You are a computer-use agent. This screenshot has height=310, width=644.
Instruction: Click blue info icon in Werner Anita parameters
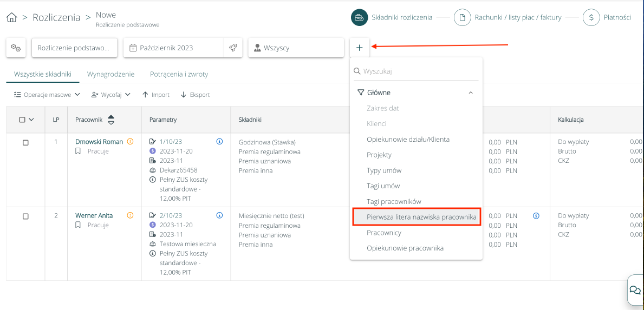(219, 215)
